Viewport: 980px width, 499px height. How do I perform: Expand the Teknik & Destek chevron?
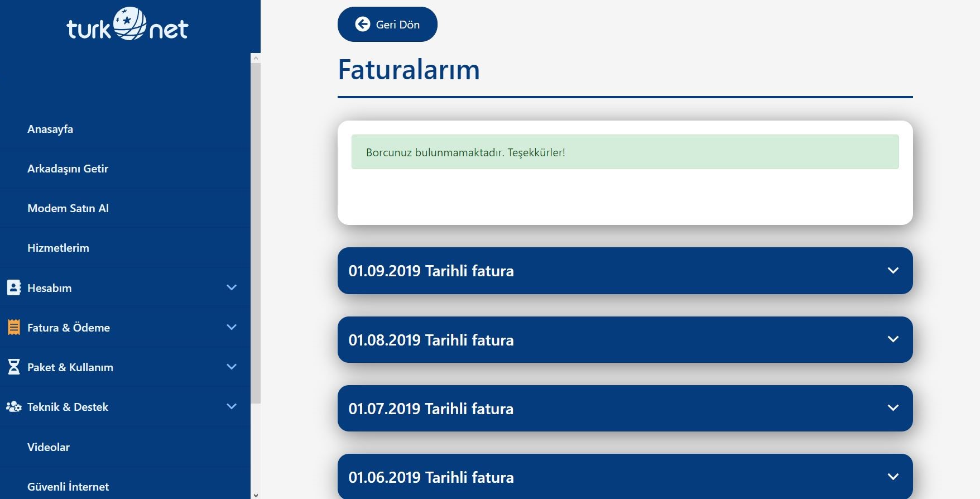[x=232, y=406]
